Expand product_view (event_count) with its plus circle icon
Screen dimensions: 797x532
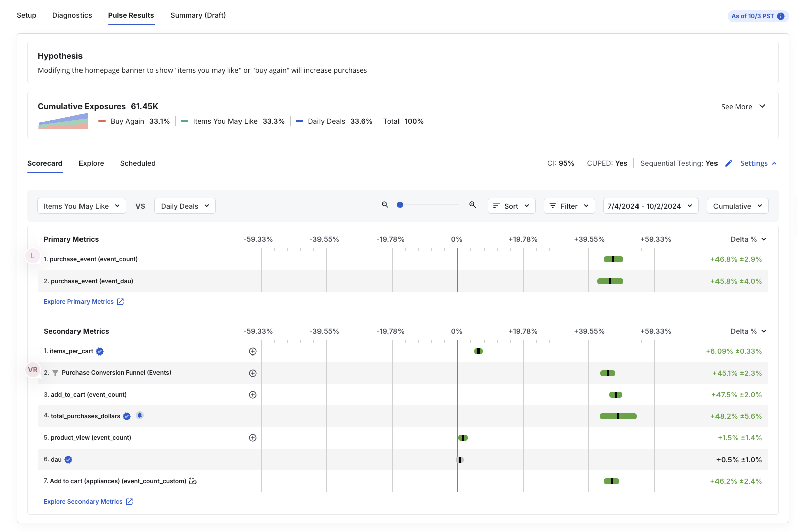[x=253, y=438]
